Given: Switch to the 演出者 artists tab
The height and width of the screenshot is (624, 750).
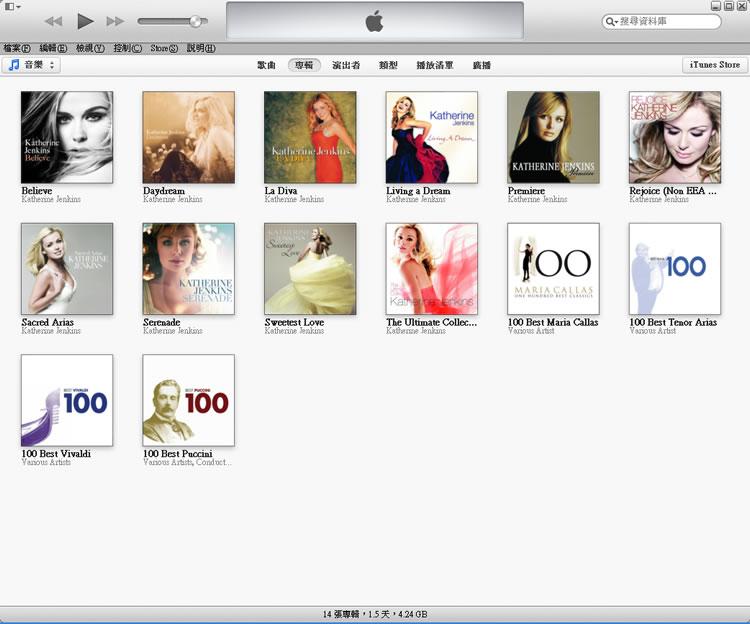Looking at the screenshot, I should click(x=346, y=65).
